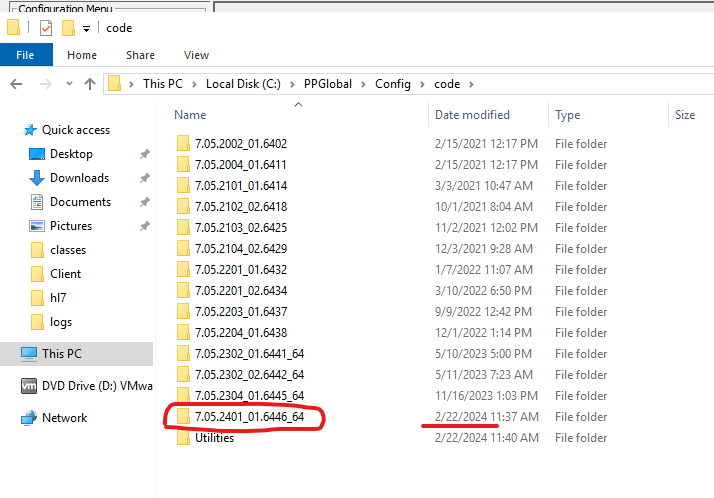Expand the recent locations dropdown arrow
This screenshot has width=714, height=498.
click(x=69, y=84)
